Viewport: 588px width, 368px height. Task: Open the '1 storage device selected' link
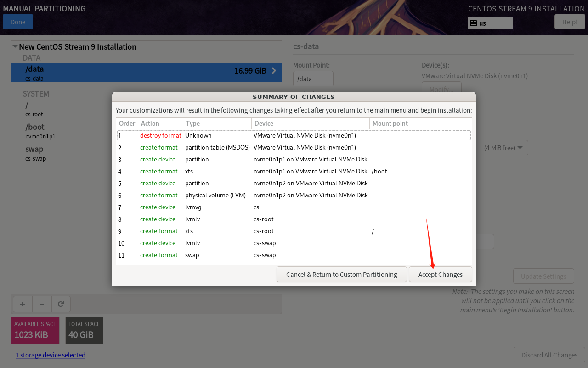point(51,355)
